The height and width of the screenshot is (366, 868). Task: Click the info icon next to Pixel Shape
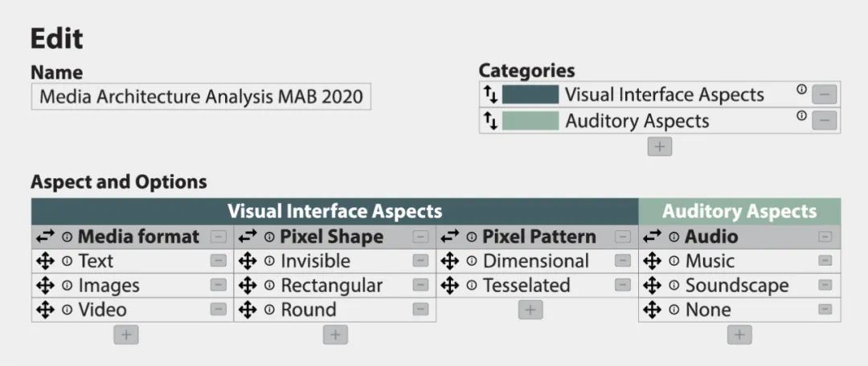point(269,238)
